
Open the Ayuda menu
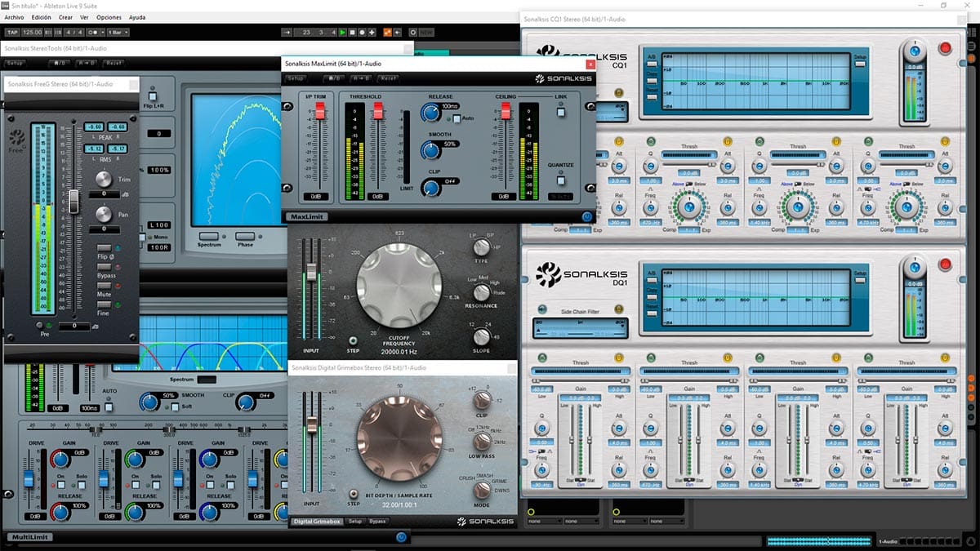click(x=137, y=17)
